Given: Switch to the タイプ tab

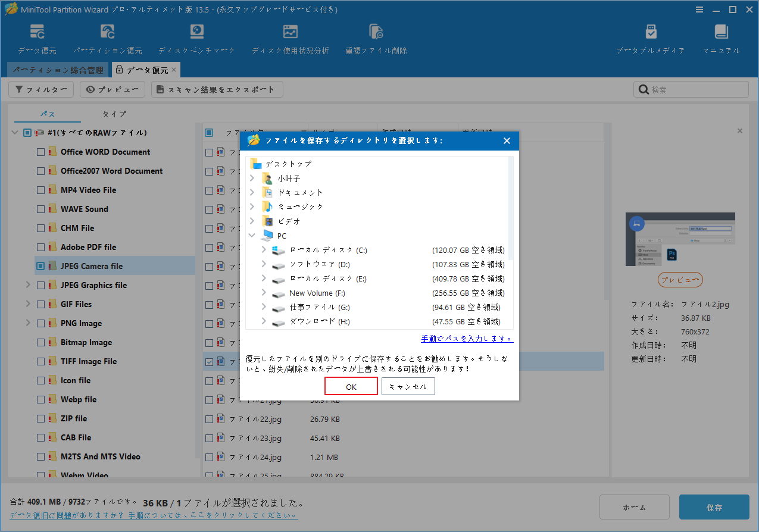Looking at the screenshot, I should (x=114, y=114).
